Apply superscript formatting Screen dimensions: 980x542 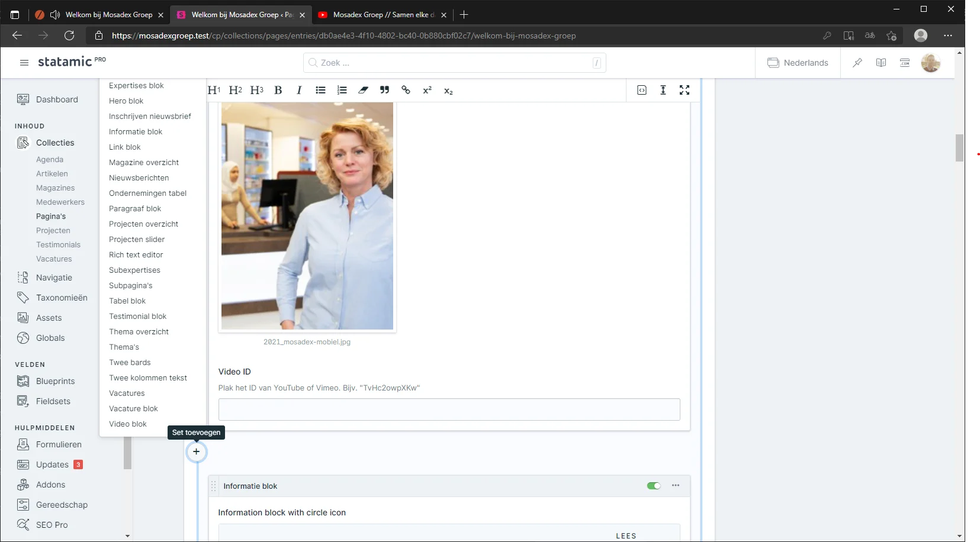427,91
